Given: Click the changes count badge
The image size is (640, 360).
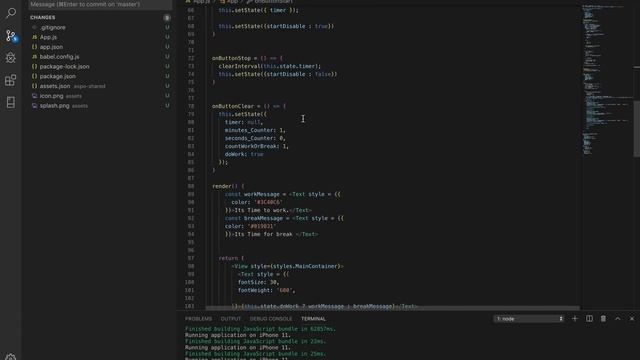Looking at the screenshot, I should (167, 18).
